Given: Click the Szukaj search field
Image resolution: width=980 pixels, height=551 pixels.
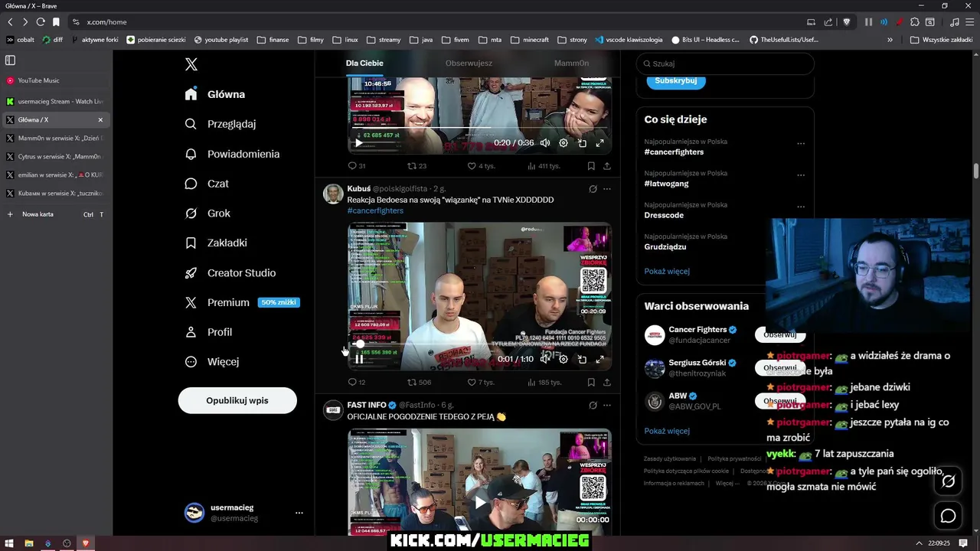Looking at the screenshot, I should point(725,64).
